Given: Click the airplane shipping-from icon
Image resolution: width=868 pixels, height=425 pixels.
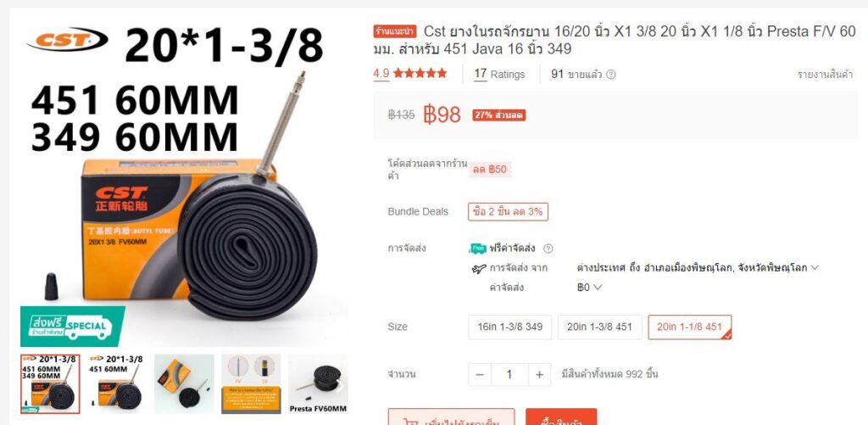Looking at the screenshot, I should 480,269.
